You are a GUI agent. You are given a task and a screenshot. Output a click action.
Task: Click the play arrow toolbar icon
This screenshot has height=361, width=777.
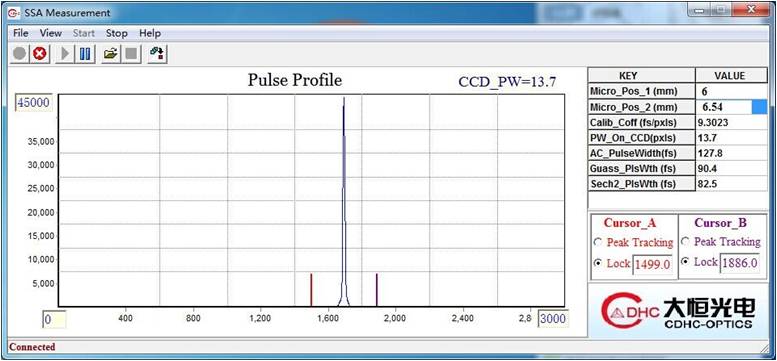[65, 53]
